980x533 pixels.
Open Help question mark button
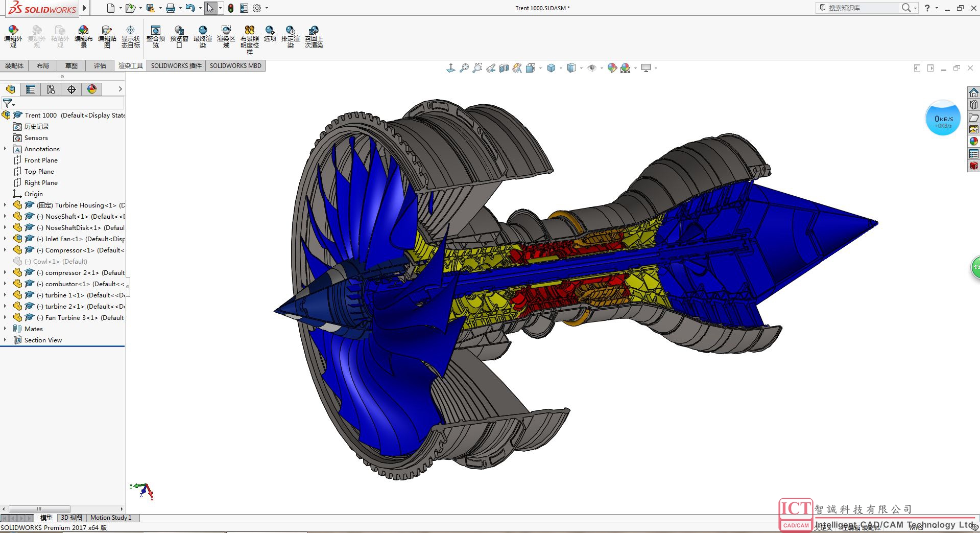coord(927,8)
